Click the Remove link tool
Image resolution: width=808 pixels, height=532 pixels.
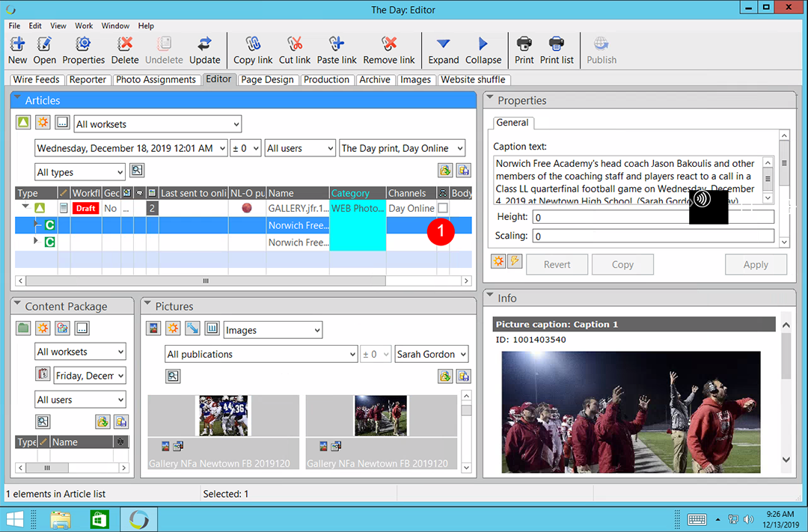coord(389,51)
